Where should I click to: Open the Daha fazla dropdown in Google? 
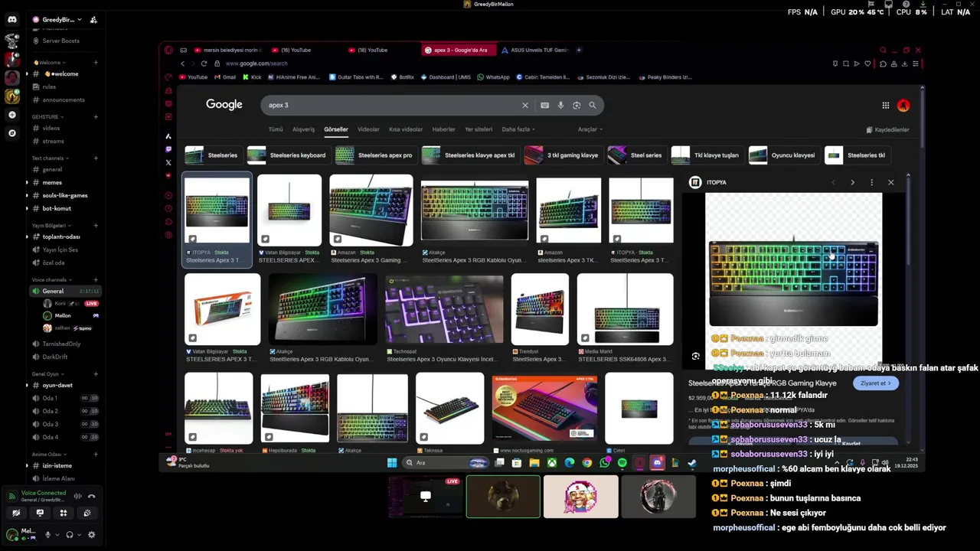click(x=518, y=129)
